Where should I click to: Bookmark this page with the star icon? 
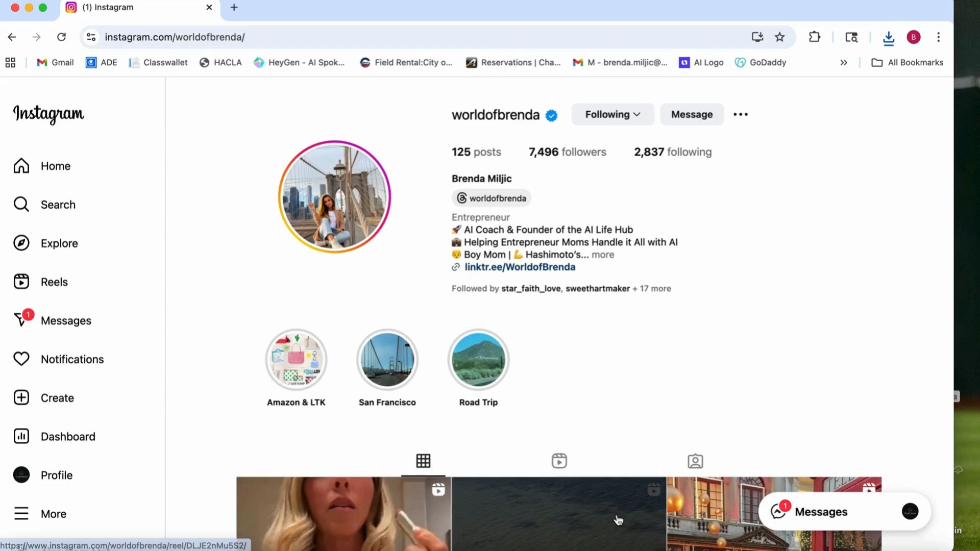tap(780, 37)
